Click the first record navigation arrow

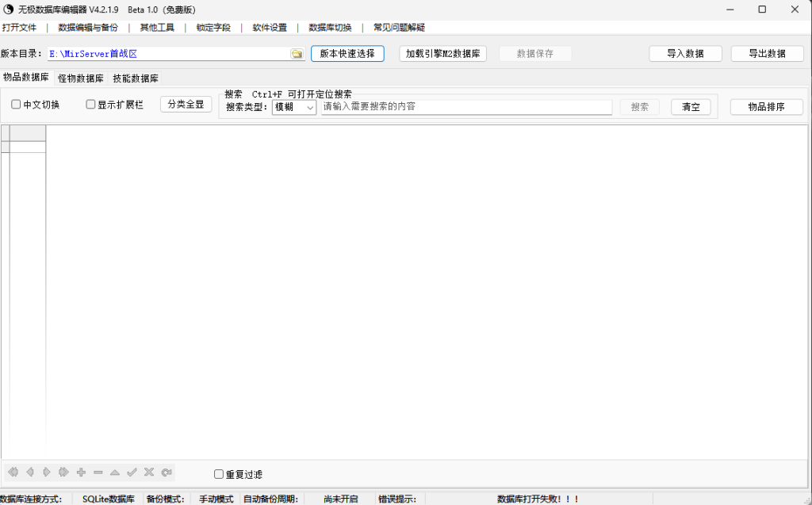pyautogui.click(x=13, y=472)
